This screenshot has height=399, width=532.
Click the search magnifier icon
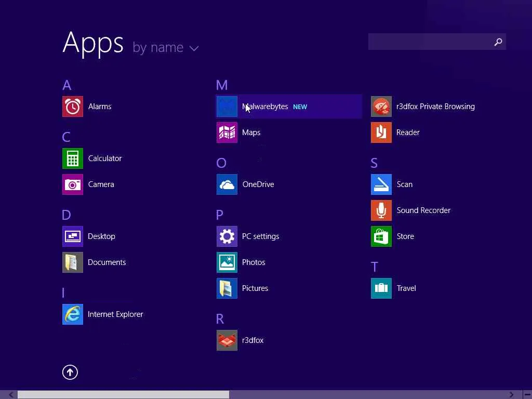coord(498,42)
